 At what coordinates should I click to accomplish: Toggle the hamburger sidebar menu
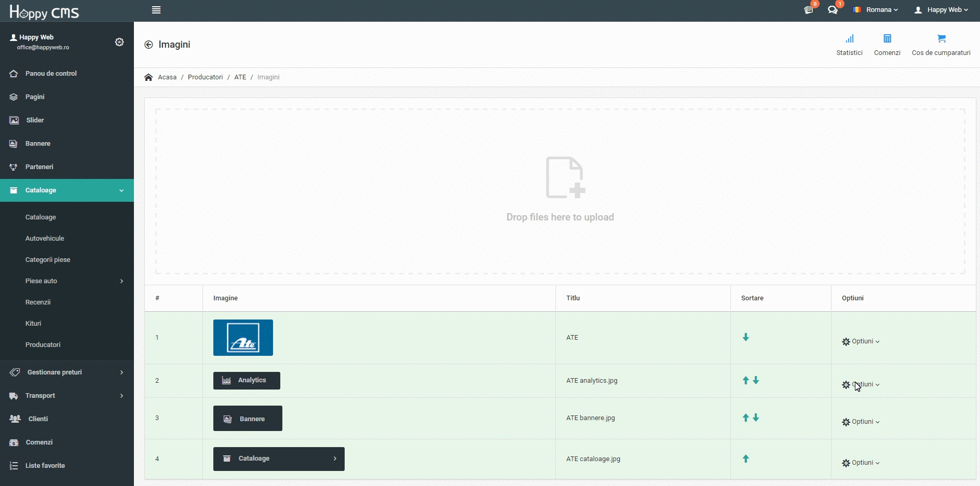coord(156,10)
